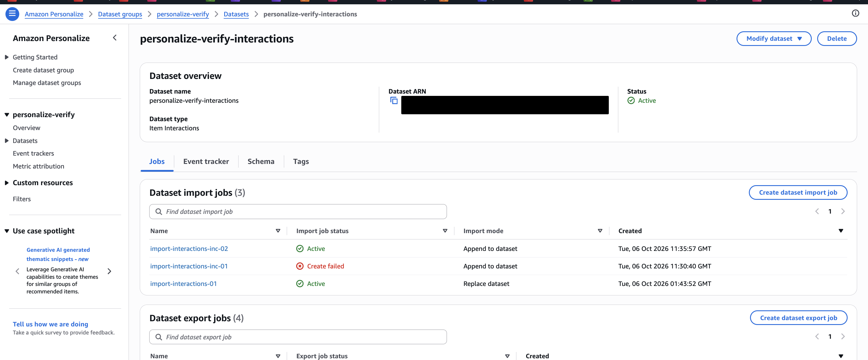
Task: Copy the Dataset ARN with copy icon
Action: click(x=394, y=100)
